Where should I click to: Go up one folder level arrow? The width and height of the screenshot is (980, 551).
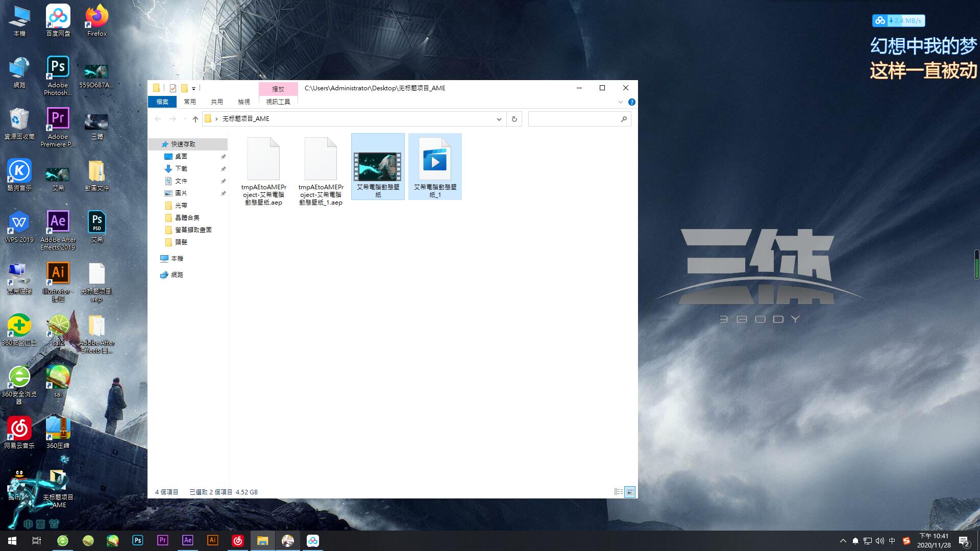[195, 119]
